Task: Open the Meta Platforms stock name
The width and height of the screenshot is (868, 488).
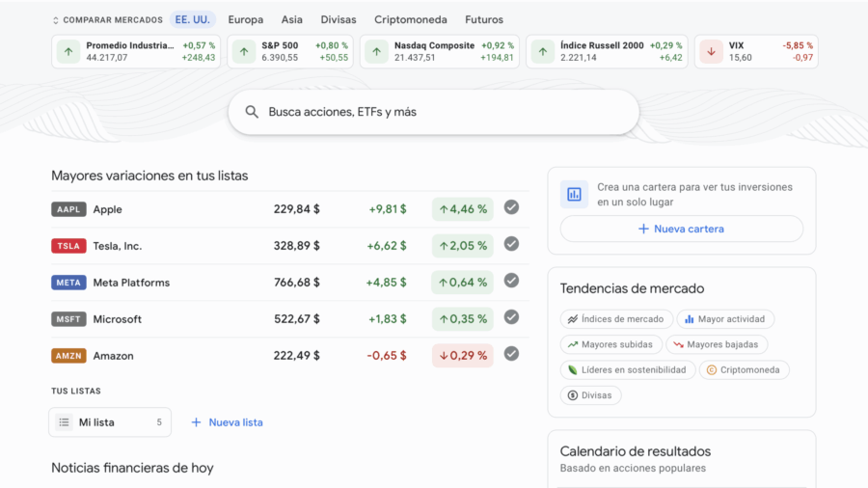Action: (x=131, y=283)
